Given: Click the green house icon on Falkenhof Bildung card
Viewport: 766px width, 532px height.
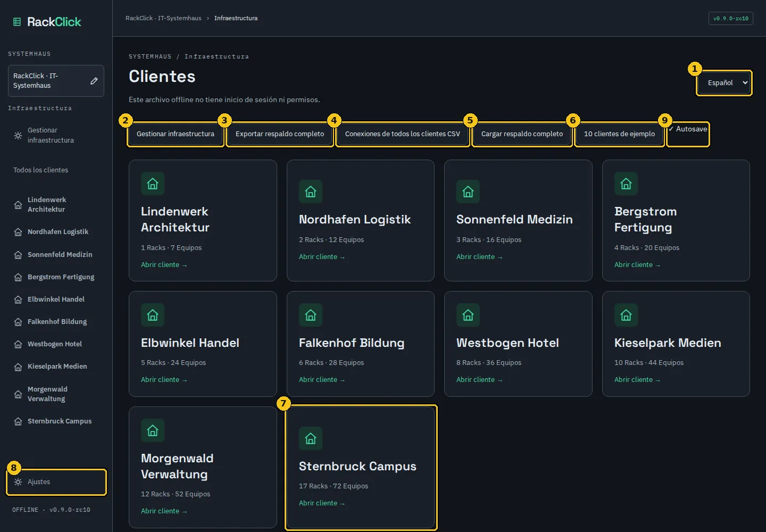Looking at the screenshot, I should pos(311,315).
